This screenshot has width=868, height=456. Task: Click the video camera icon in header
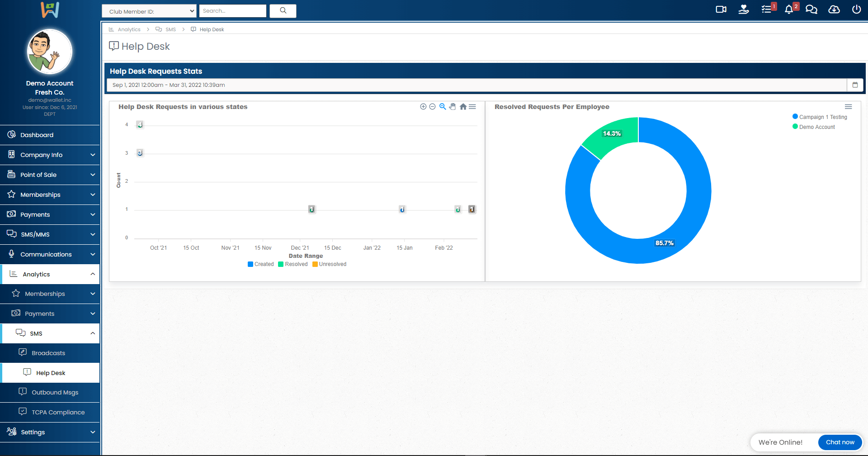pyautogui.click(x=721, y=9)
